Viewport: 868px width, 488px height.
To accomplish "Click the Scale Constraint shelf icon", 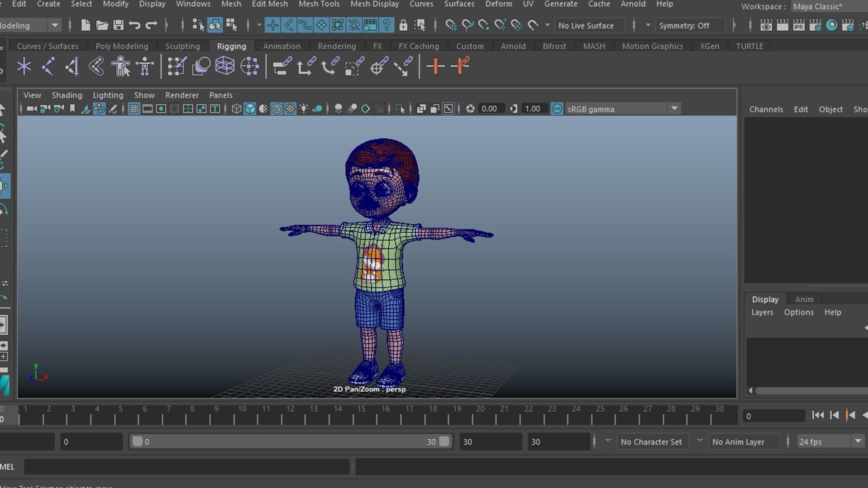I will pos(354,66).
